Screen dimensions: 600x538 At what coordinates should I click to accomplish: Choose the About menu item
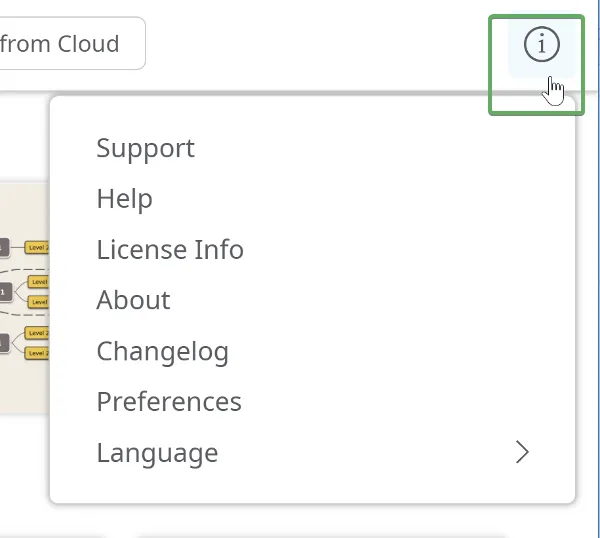click(x=133, y=300)
